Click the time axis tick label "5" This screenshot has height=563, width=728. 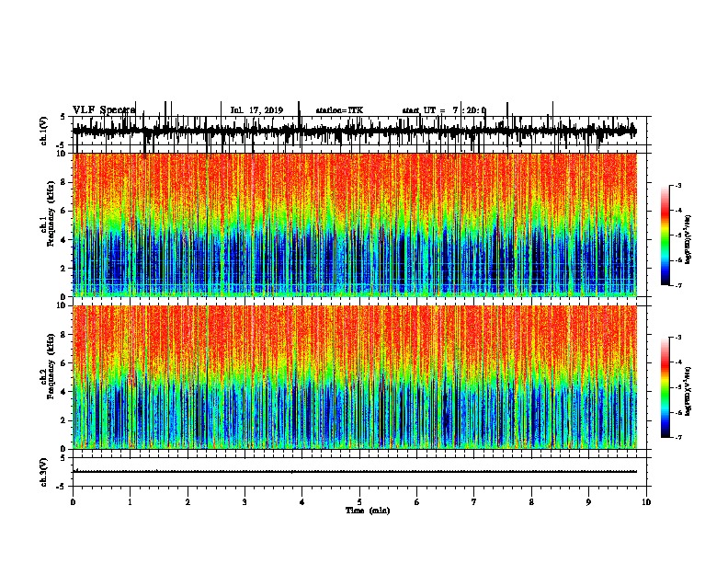pyautogui.click(x=359, y=502)
